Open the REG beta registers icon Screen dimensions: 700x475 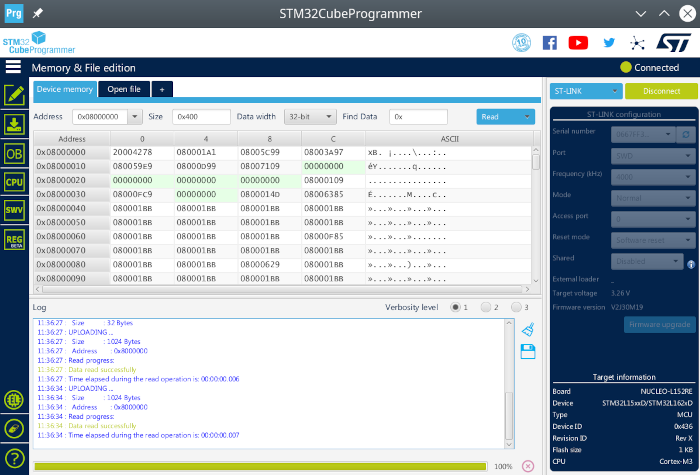[14, 240]
